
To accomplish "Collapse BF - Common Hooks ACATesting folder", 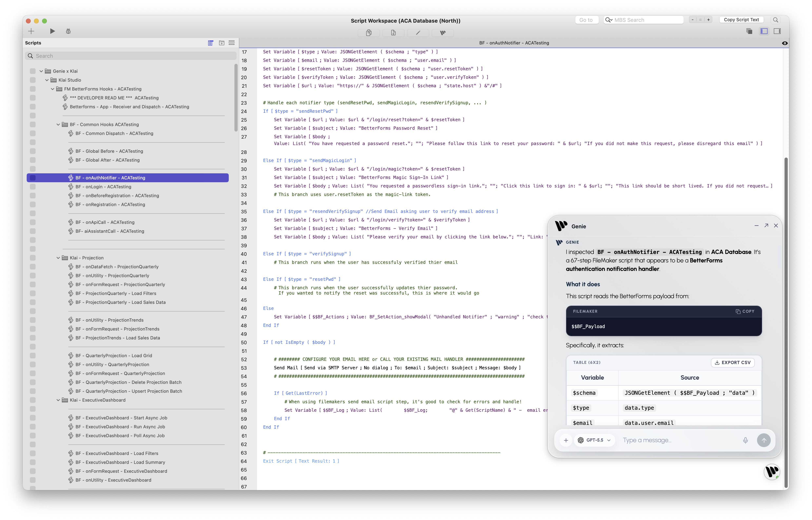I will [x=58, y=125].
